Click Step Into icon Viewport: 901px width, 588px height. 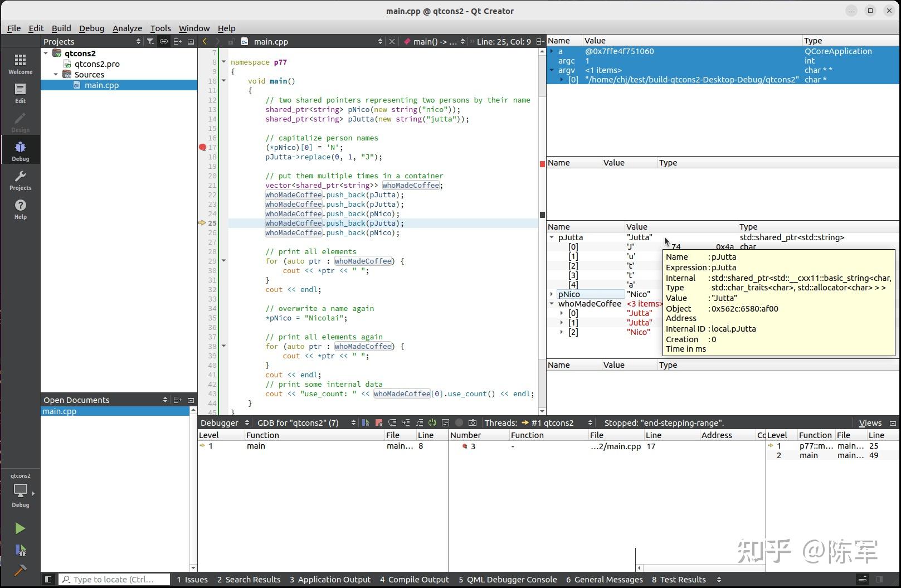point(406,423)
